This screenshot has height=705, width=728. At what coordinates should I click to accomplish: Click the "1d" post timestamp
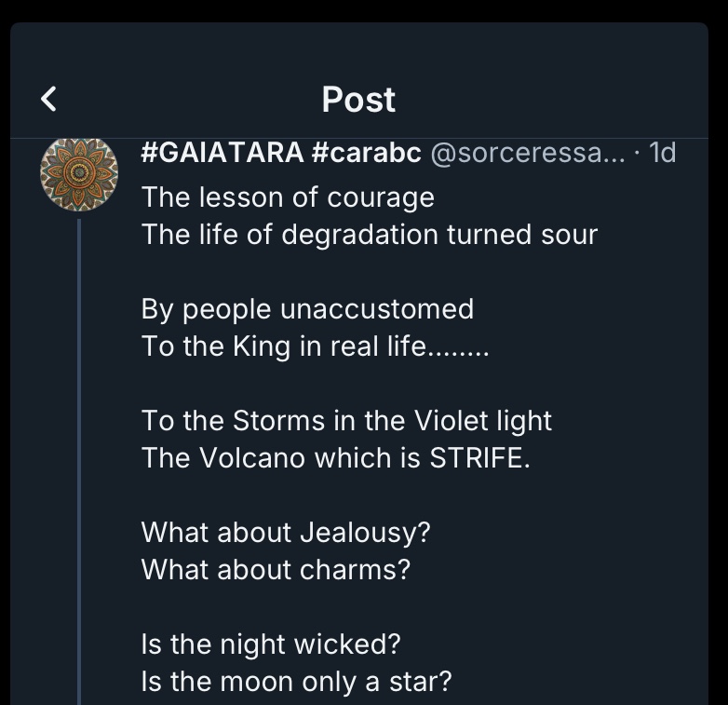[662, 153]
